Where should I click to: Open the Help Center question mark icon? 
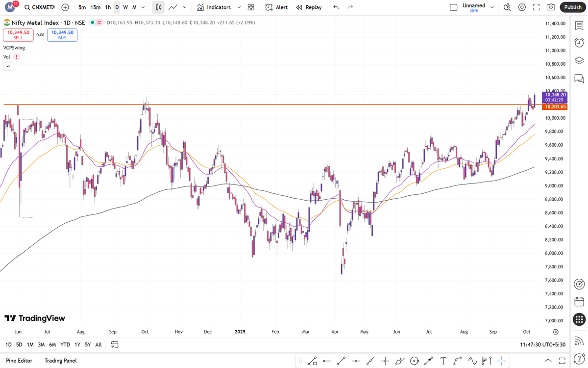coord(579,359)
